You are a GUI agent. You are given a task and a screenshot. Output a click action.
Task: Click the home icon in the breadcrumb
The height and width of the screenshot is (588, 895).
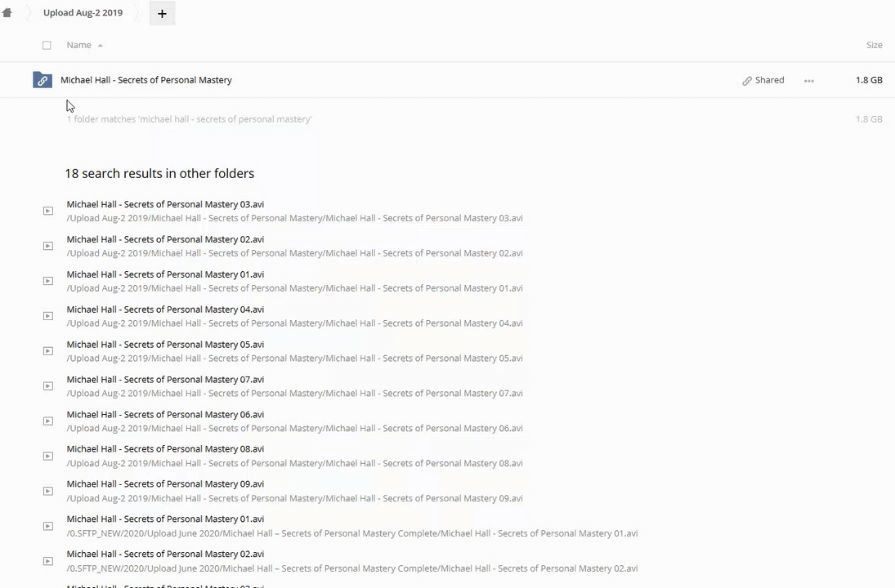click(7, 13)
